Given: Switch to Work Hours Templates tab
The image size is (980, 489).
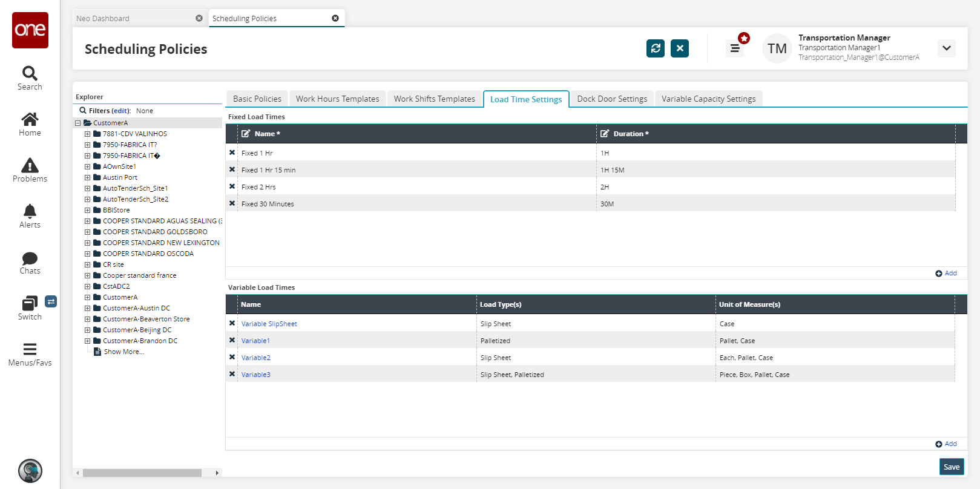Looking at the screenshot, I should pos(337,99).
